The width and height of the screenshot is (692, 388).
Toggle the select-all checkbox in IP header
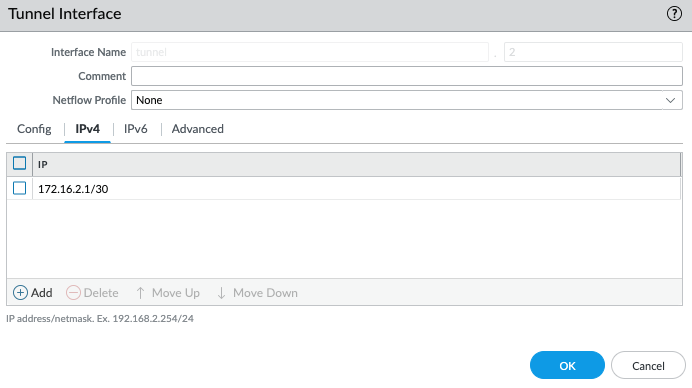click(19, 163)
